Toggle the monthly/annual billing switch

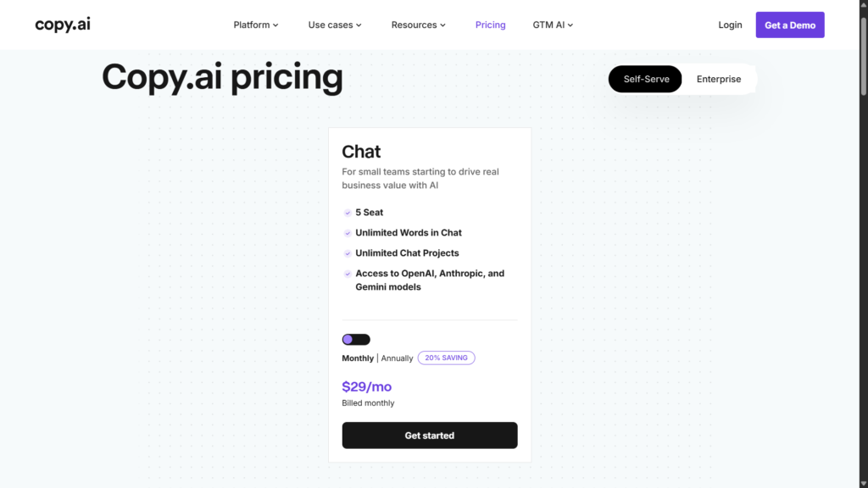coord(356,339)
